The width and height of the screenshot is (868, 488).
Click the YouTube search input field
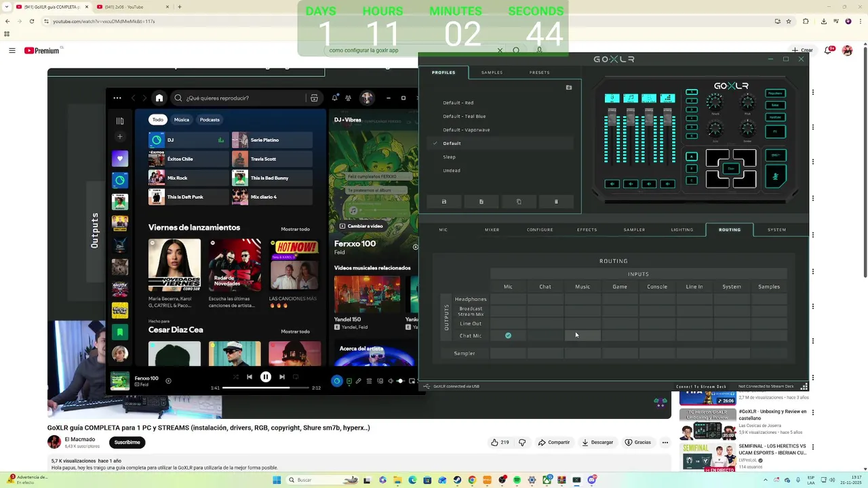[x=410, y=50]
